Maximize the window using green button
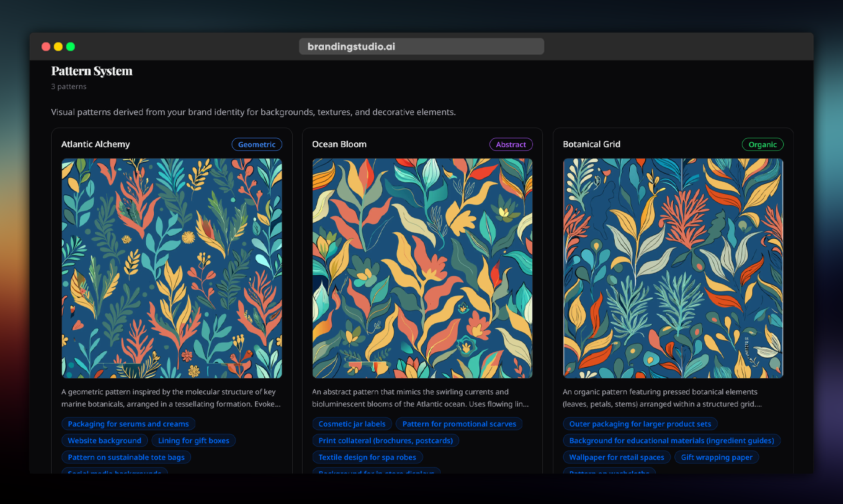The image size is (843, 504). pyautogui.click(x=70, y=47)
